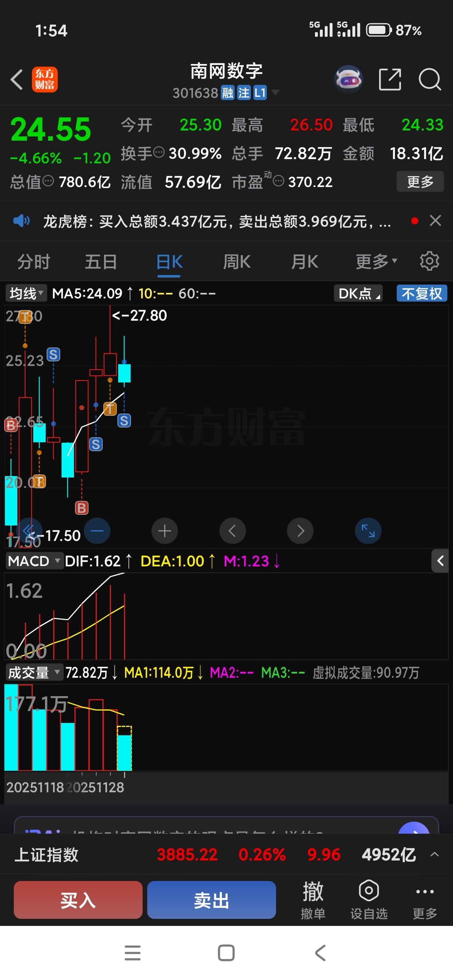Collapse the indicator side panel arrow
Screen dimensions: 453x980
[440, 561]
